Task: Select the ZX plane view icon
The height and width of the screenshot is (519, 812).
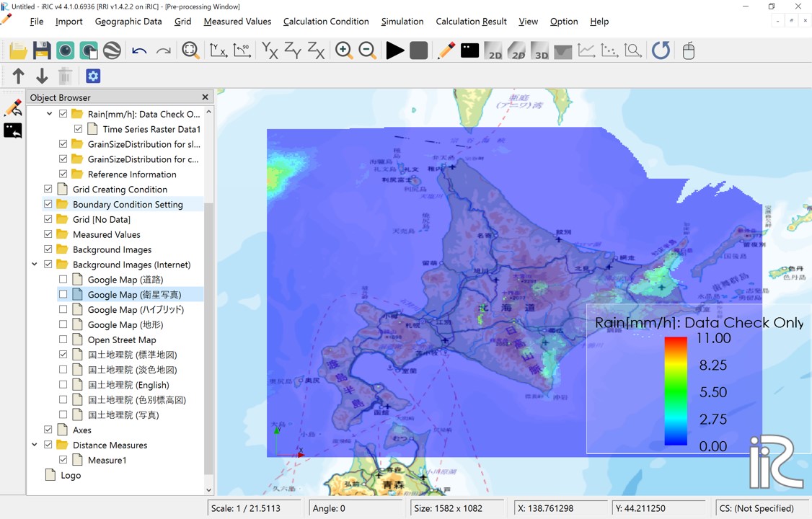Action: (x=317, y=50)
